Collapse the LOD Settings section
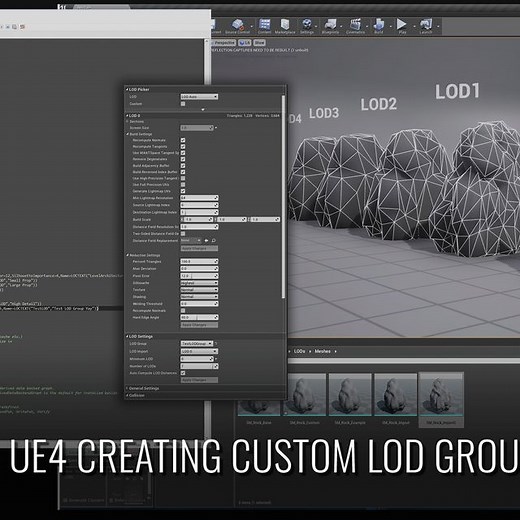The height and width of the screenshot is (520, 520). (127, 337)
